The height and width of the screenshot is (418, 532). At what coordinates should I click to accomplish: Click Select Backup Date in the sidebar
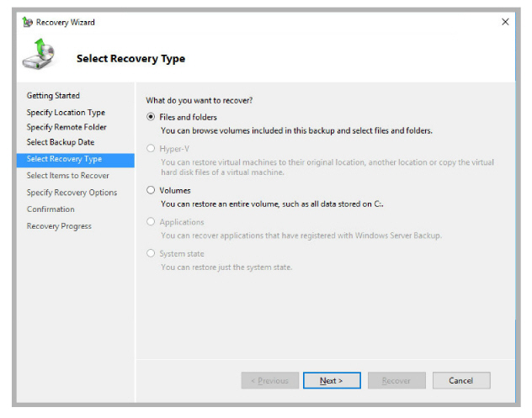(x=61, y=143)
